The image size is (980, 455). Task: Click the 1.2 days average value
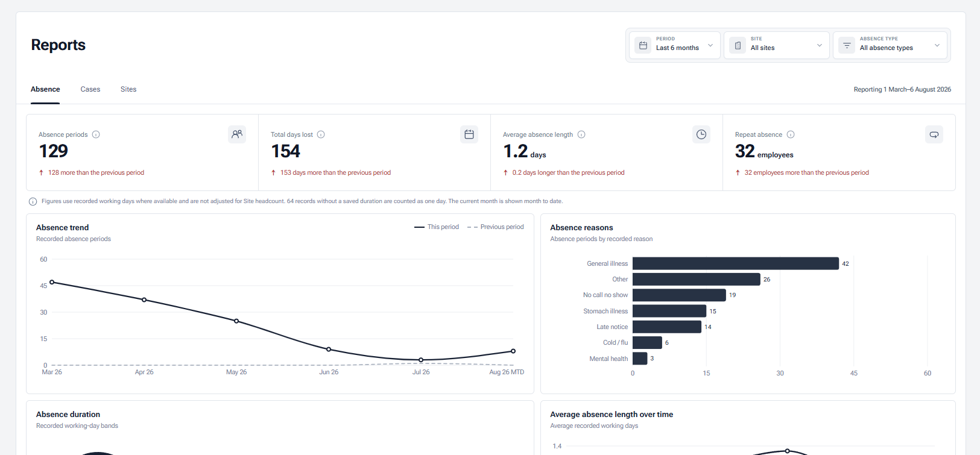(x=525, y=151)
